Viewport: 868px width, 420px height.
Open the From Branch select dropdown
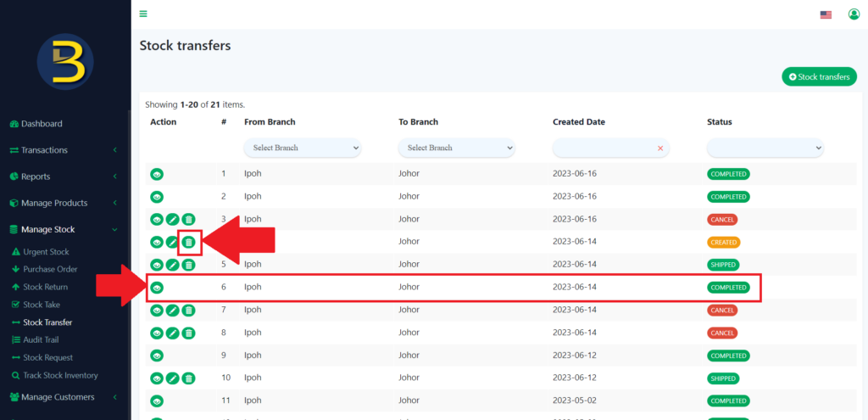tap(303, 148)
